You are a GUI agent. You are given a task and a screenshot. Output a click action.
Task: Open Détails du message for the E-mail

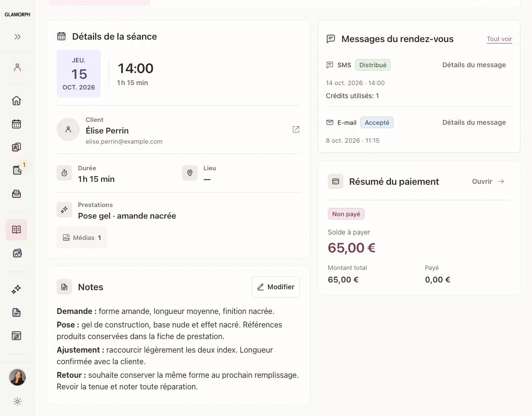click(474, 122)
